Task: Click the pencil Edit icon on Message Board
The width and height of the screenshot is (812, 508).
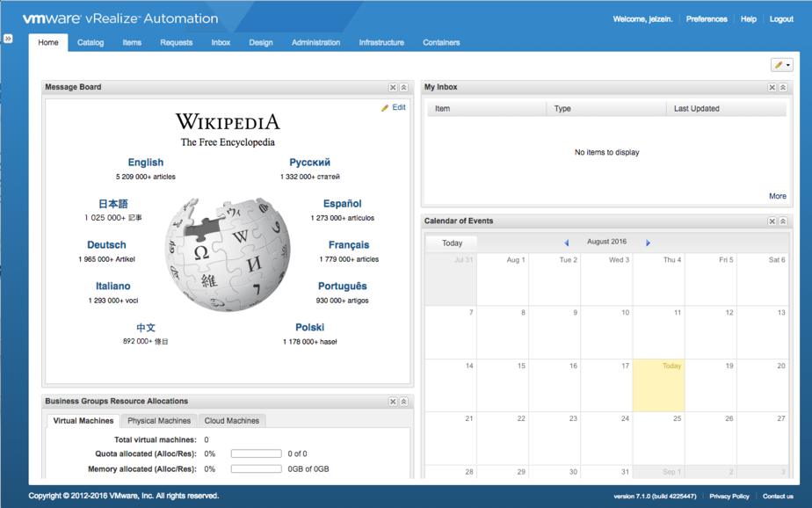Action: click(385, 108)
